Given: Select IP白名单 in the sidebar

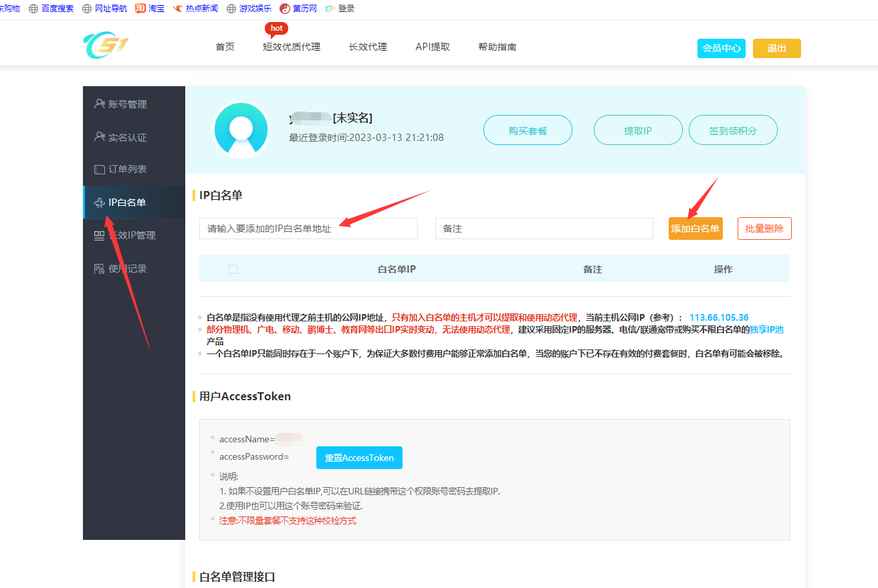Looking at the screenshot, I should pyautogui.click(x=127, y=202).
